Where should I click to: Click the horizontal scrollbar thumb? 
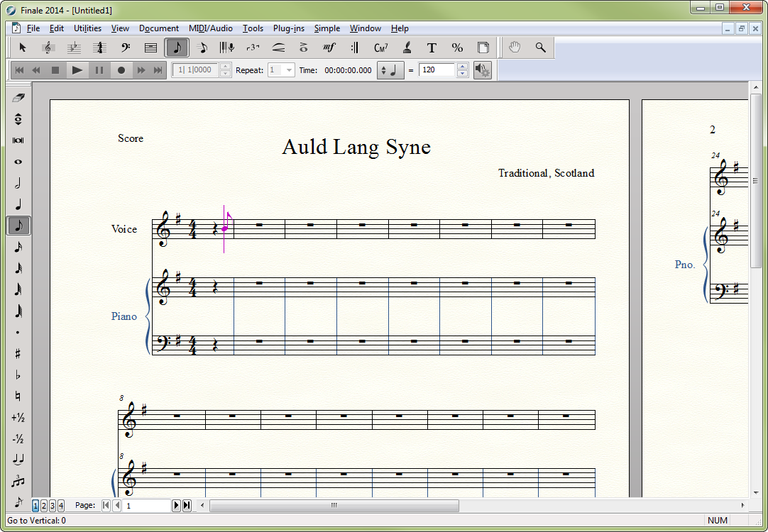pyautogui.click(x=334, y=506)
